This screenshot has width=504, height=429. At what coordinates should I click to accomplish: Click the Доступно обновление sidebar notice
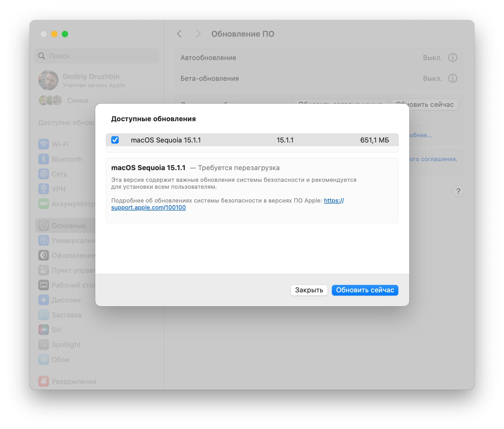[x=67, y=123]
